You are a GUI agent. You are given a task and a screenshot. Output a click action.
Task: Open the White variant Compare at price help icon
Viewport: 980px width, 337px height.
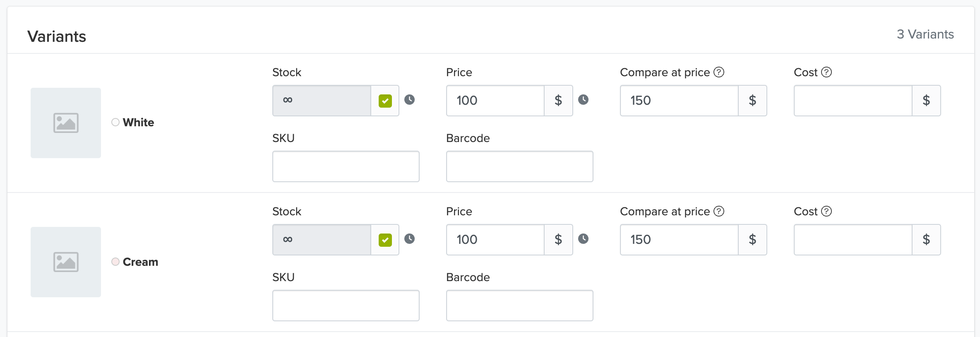tap(719, 72)
